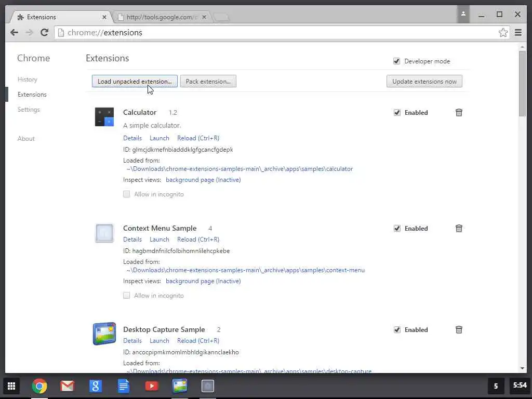The image size is (532, 399).
Task: Delete the Calculator extension with trash icon
Action: click(459, 113)
